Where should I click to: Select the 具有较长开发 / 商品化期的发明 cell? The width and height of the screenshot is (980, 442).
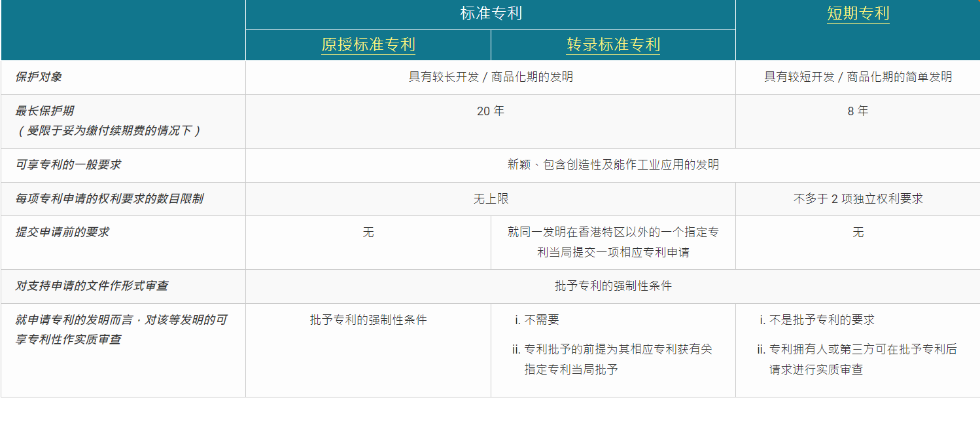pyautogui.click(x=491, y=77)
